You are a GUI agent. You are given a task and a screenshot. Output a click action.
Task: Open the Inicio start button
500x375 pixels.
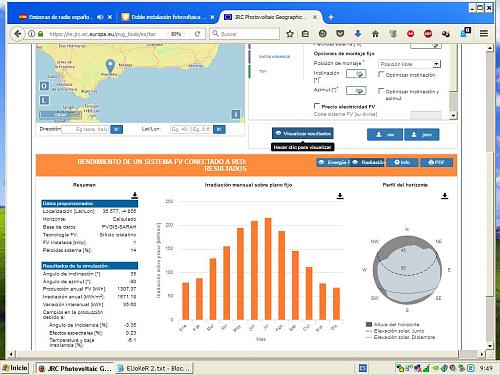coord(15,368)
